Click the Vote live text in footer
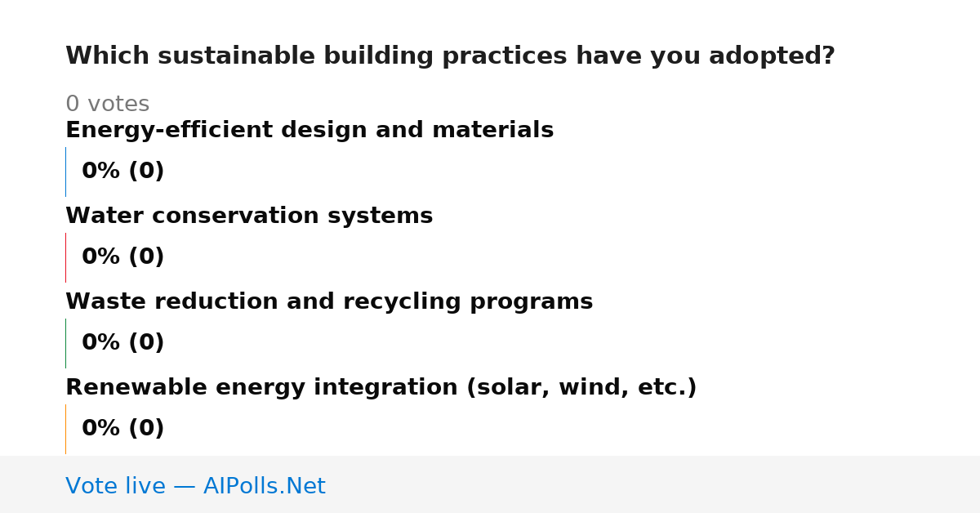Image resolution: width=980 pixels, height=513 pixels. (115, 486)
